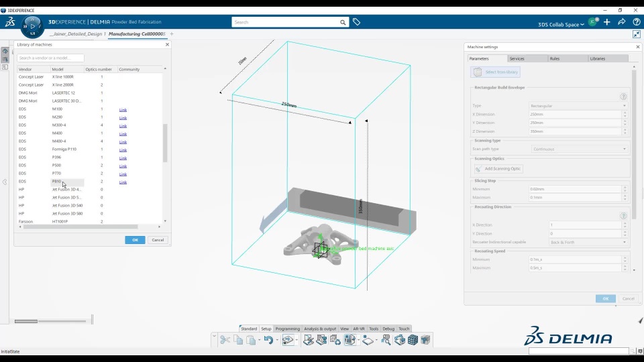Select the EOS M400-4 row
644x362 pixels.
(89, 141)
